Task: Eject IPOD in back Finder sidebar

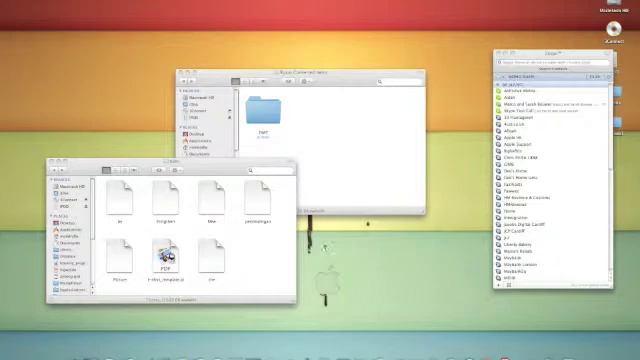Action: point(229,118)
